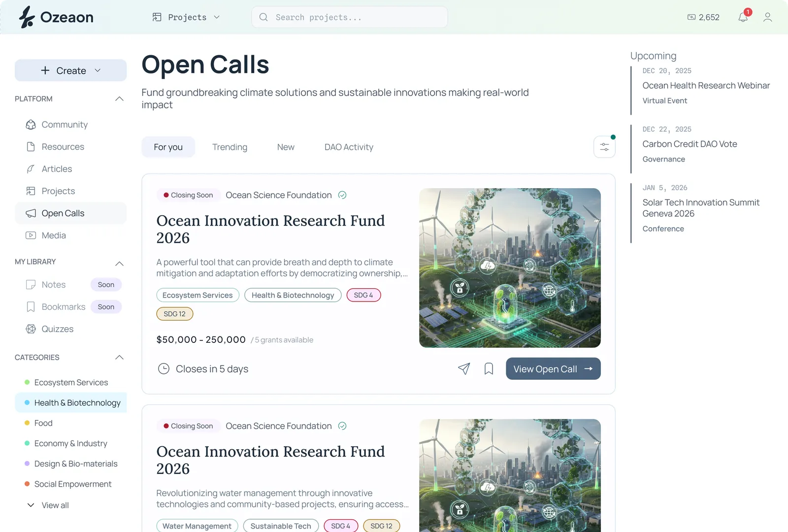Click the Soon badge beside Notes
788x532 pixels.
(x=106, y=285)
